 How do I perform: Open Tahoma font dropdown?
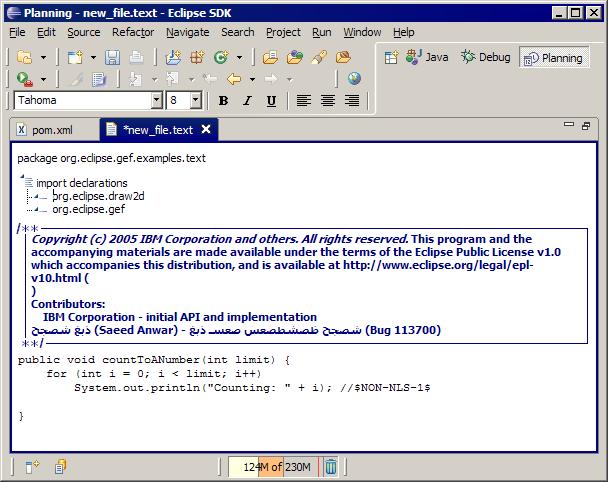point(156,100)
